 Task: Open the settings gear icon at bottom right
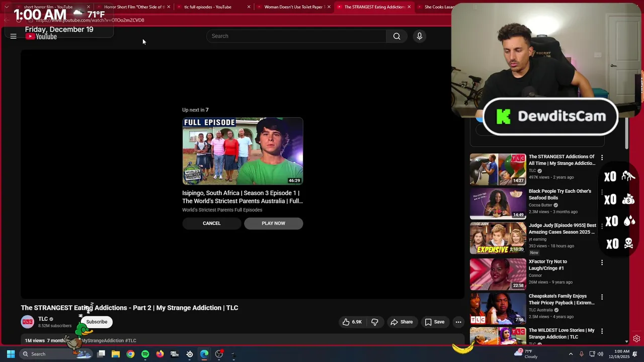[x=636, y=339]
